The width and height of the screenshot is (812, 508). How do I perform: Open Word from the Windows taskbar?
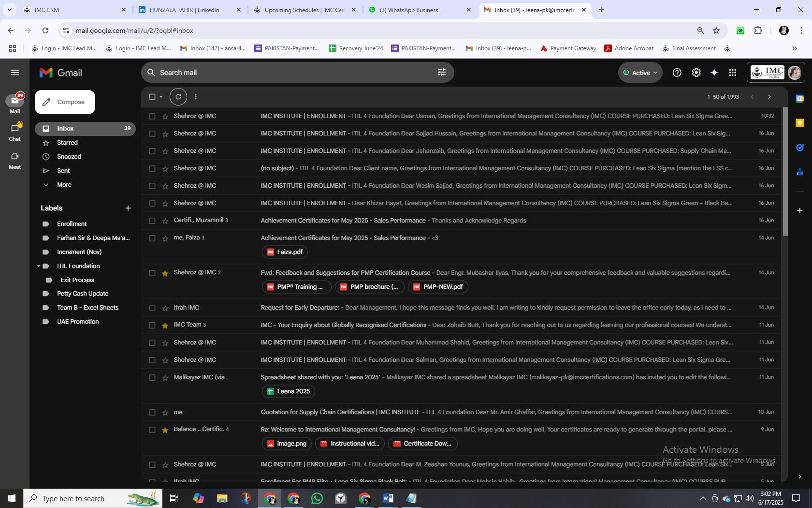click(388, 498)
